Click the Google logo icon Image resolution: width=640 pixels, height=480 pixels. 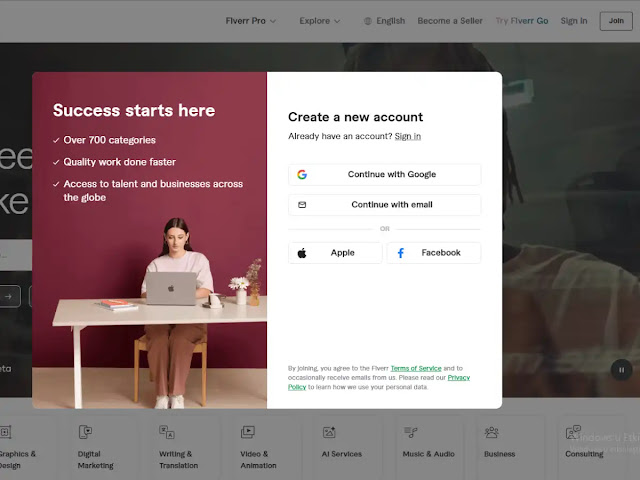pos(302,175)
